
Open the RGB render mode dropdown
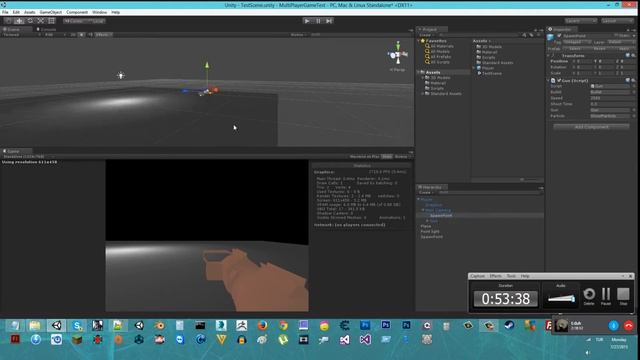[x=55, y=35]
